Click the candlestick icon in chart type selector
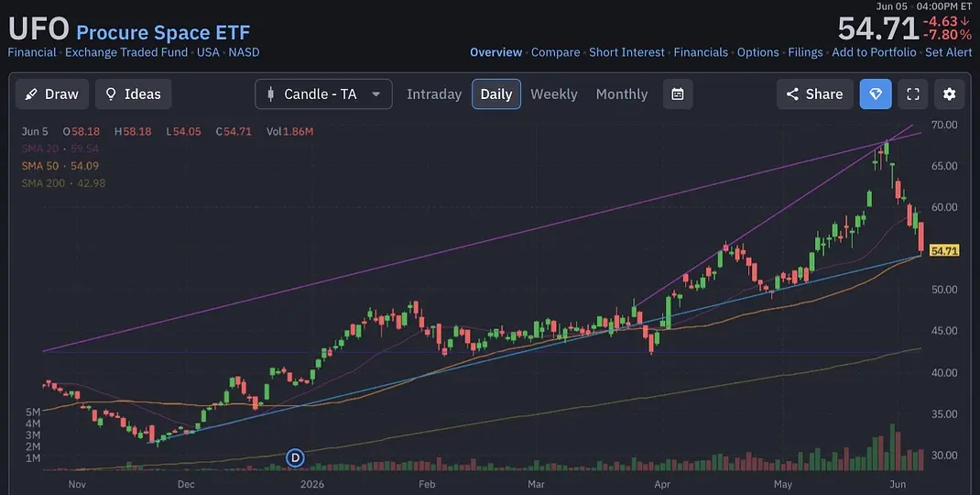 (270, 93)
